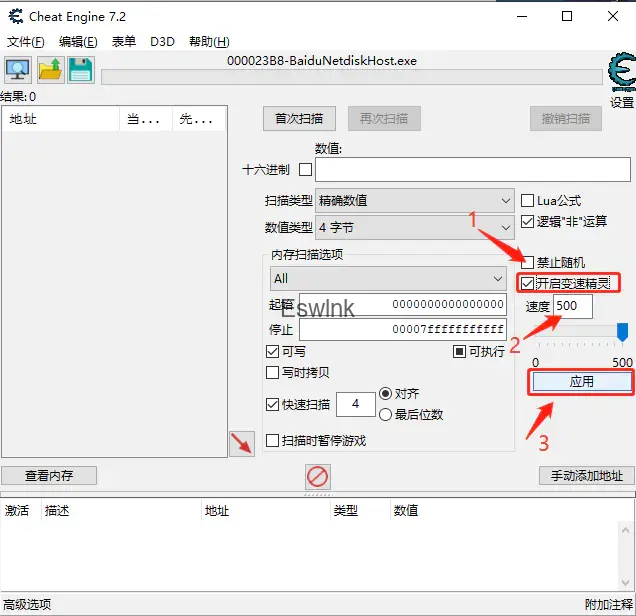Open the D3D menu
Screen dimensions: 636x616
(162, 42)
